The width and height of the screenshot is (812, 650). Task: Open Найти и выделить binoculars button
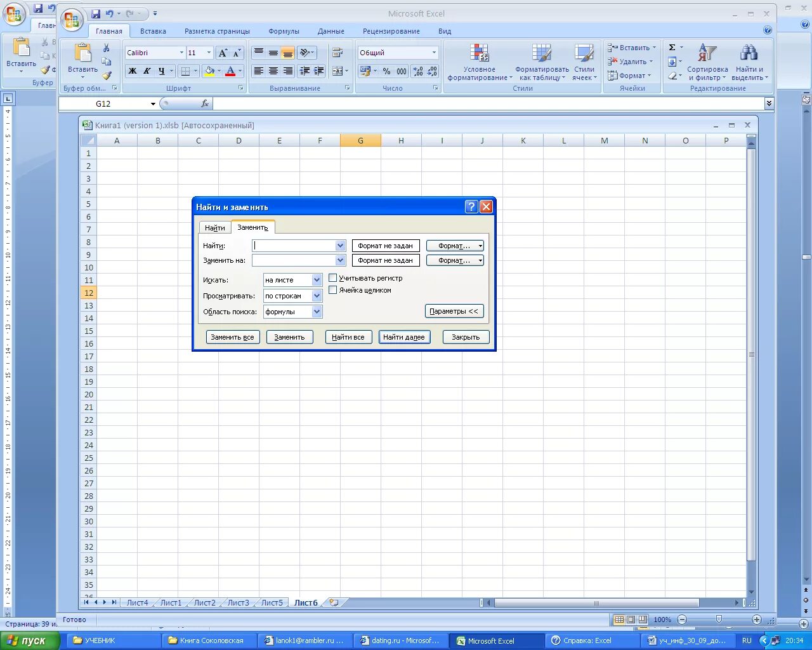[749, 63]
